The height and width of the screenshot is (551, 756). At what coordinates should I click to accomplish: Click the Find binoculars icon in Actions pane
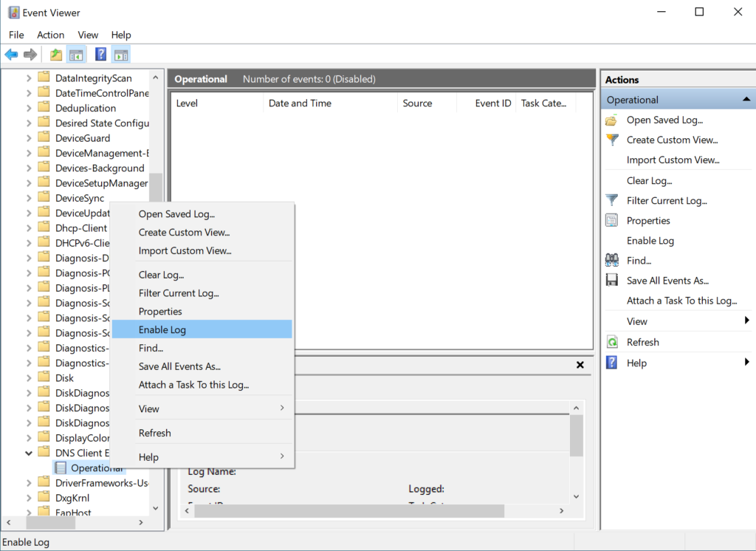pos(612,260)
